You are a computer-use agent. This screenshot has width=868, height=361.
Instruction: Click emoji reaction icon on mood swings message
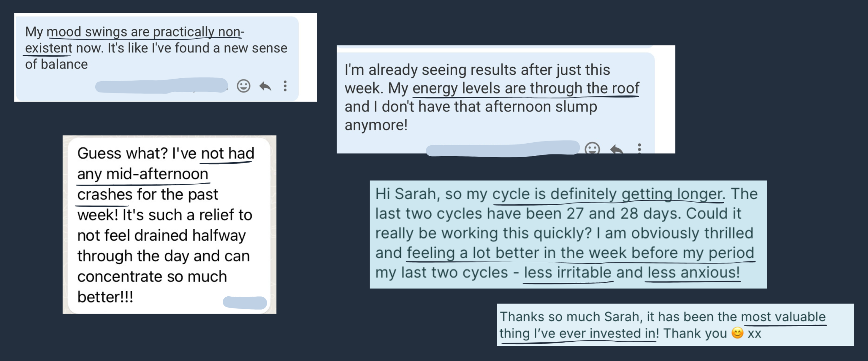point(243,86)
